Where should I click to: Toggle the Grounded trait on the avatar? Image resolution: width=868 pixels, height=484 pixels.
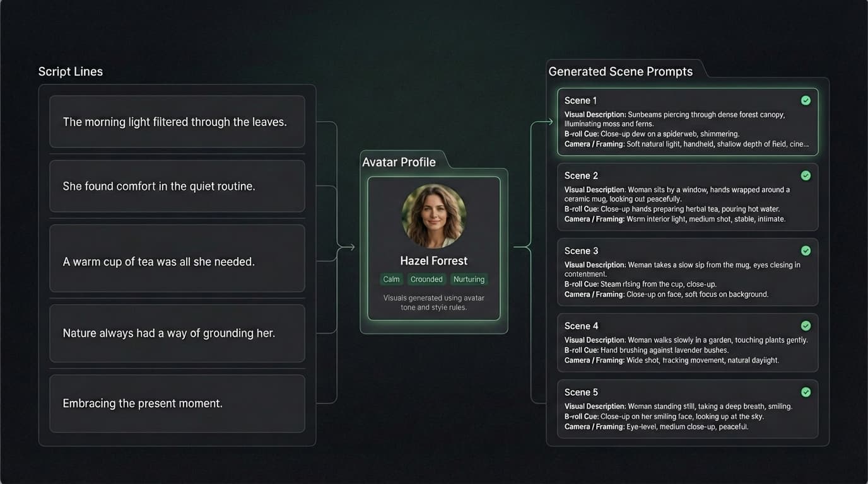[x=426, y=279]
